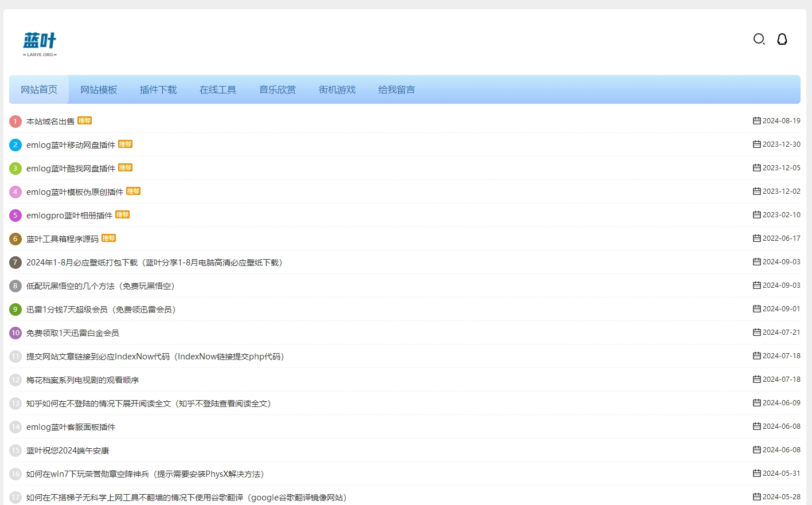The image size is (812, 505).
Task: Click the date text 2024-09-03 beside 必应壁纸
Action: (782, 262)
